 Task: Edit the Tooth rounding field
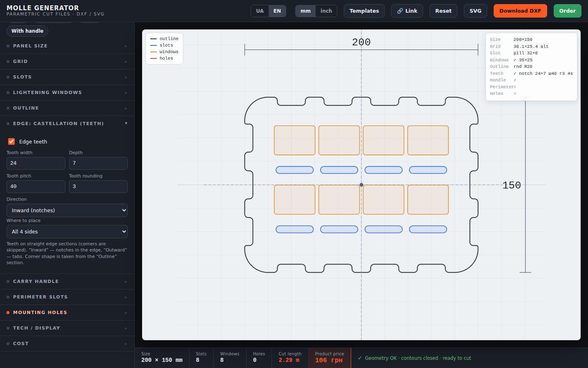point(98,186)
